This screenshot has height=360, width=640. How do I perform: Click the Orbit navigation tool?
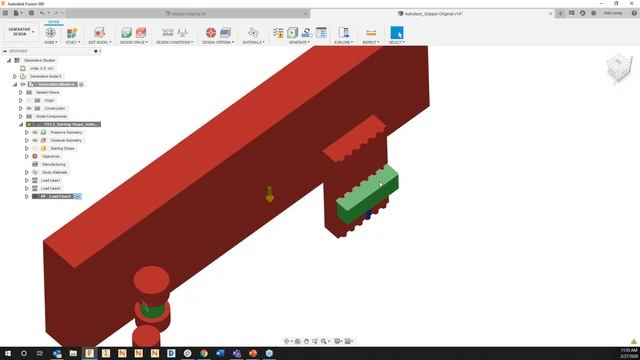point(287,341)
